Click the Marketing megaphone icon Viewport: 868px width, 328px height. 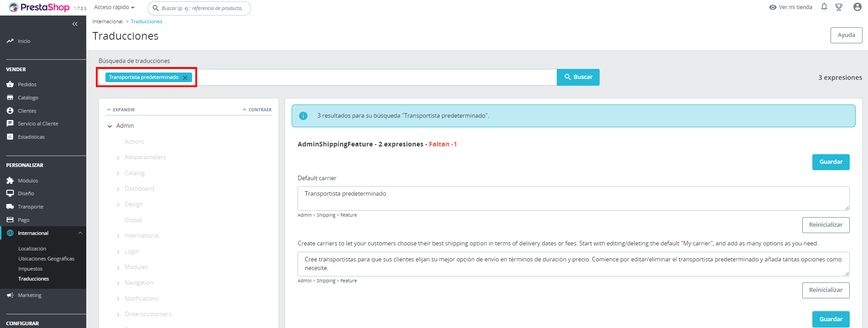[10, 295]
